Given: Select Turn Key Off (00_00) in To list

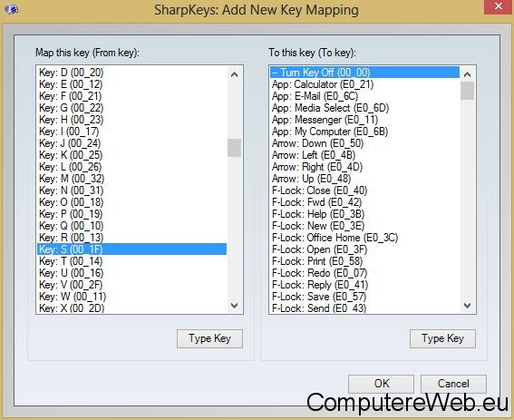Looking at the screenshot, I should 364,73.
